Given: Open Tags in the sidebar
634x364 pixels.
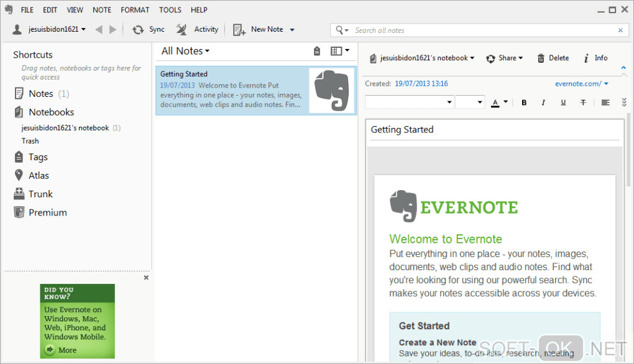Looking at the screenshot, I should [31, 157].
